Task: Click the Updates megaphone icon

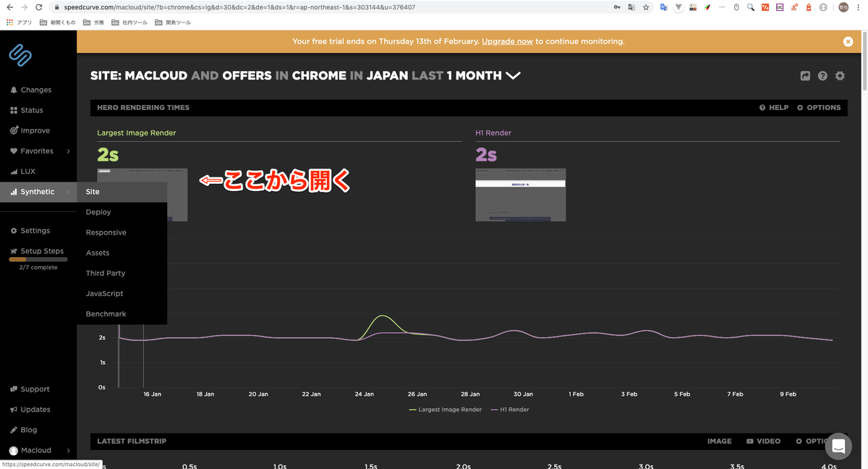Action: pyautogui.click(x=14, y=409)
